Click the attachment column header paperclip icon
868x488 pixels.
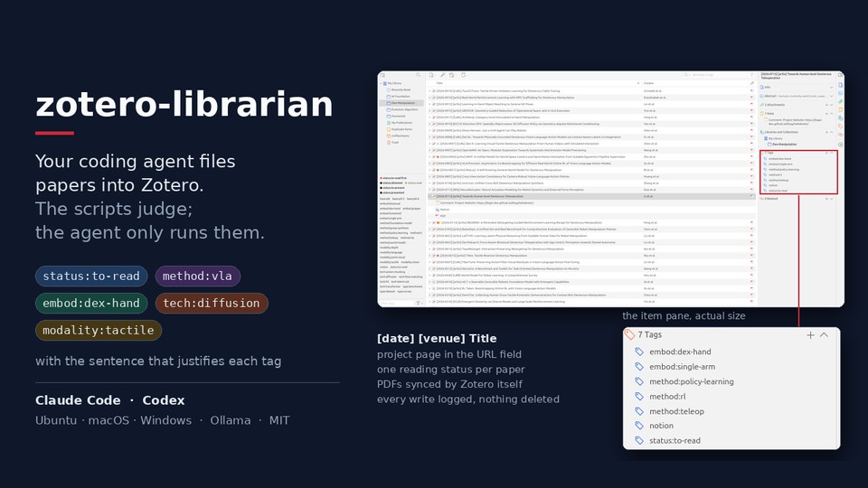click(751, 83)
